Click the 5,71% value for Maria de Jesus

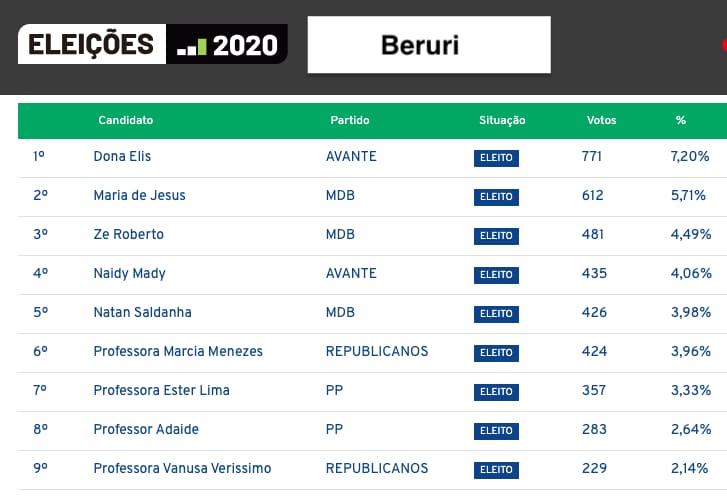(x=690, y=195)
